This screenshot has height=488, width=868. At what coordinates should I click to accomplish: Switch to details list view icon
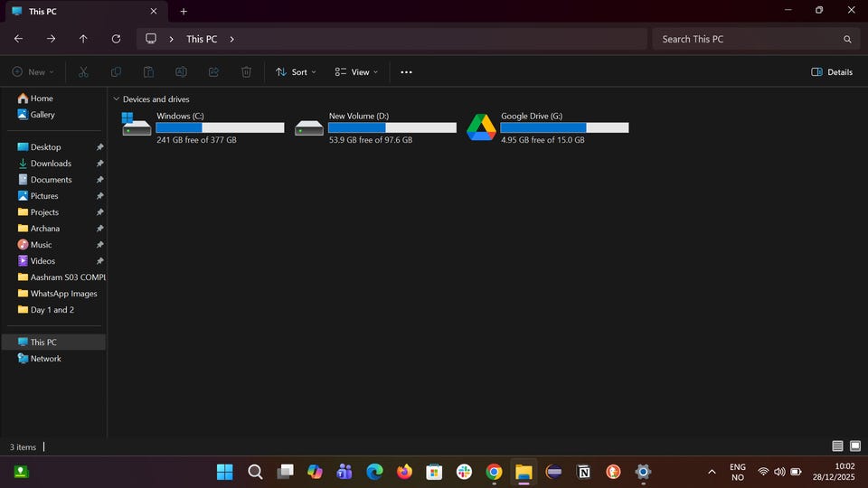837,446
